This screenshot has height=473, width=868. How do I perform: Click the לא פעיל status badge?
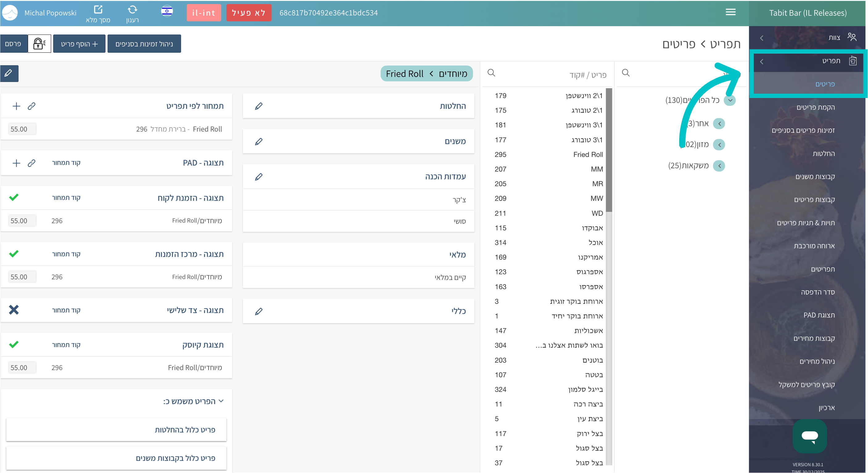coord(249,12)
